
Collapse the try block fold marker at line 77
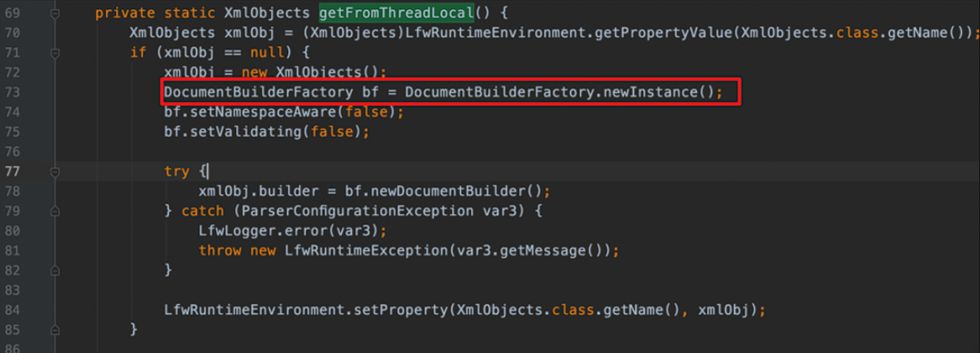55,172
